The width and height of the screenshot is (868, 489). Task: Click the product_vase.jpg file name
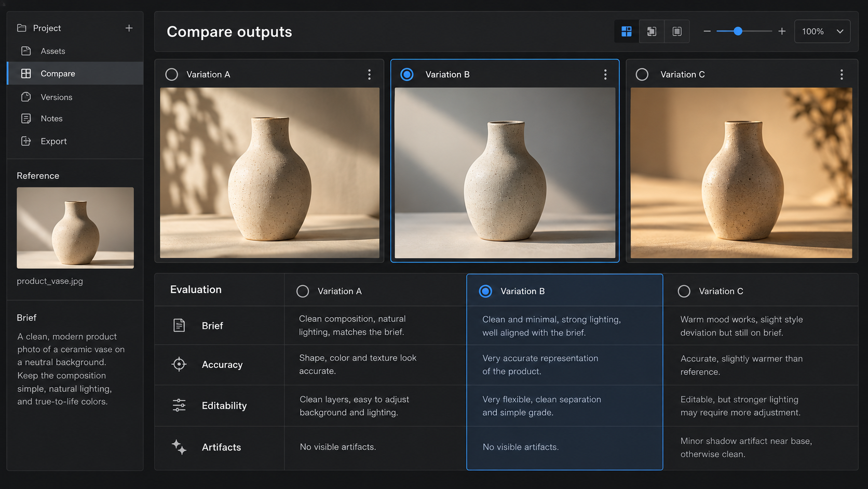pyautogui.click(x=50, y=281)
